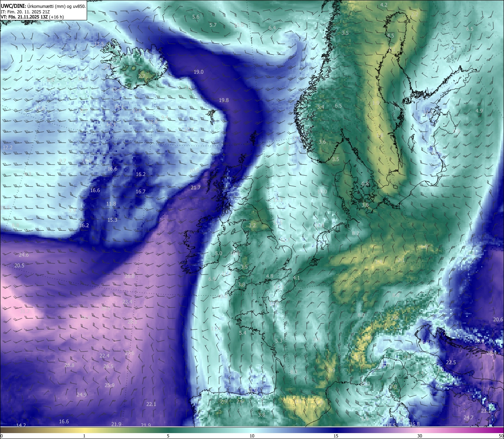Click the 5.7 value label
The width and height of the screenshot is (504, 439).
pyautogui.click(x=213, y=25)
